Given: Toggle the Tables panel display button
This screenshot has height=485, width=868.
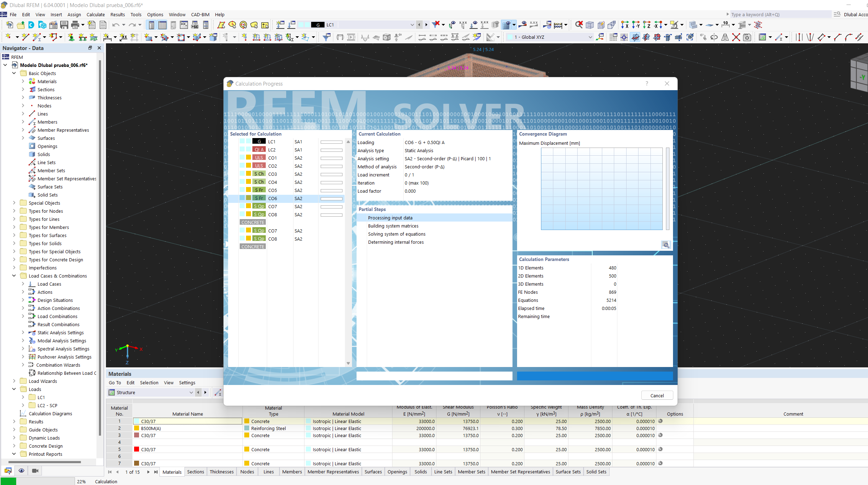Looking at the screenshot, I should point(162,25).
